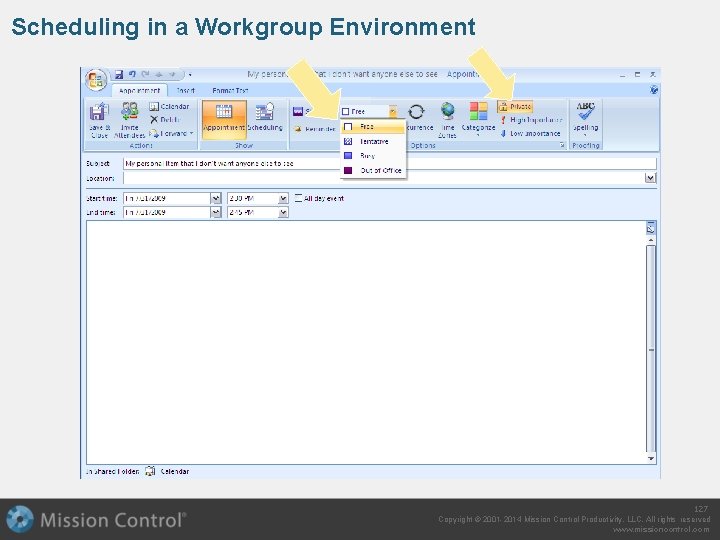Click the body scrollbar down arrow
The width and height of the screenshot is (720, 540).
[x=651, y=458]
